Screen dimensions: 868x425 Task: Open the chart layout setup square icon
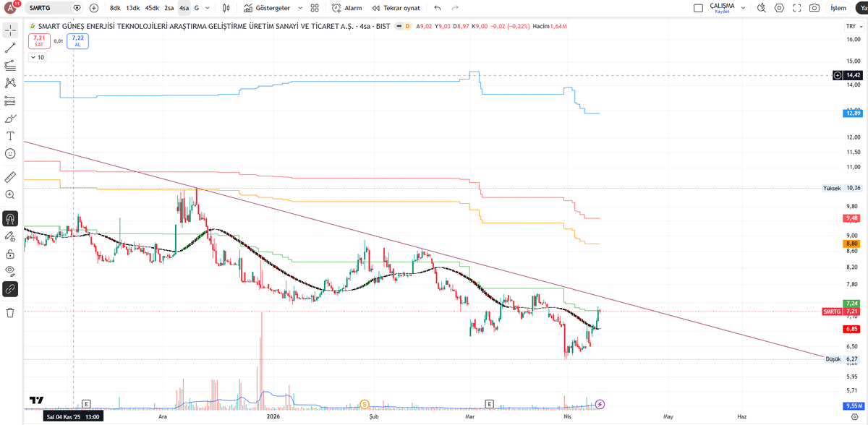tap(698, 8)
